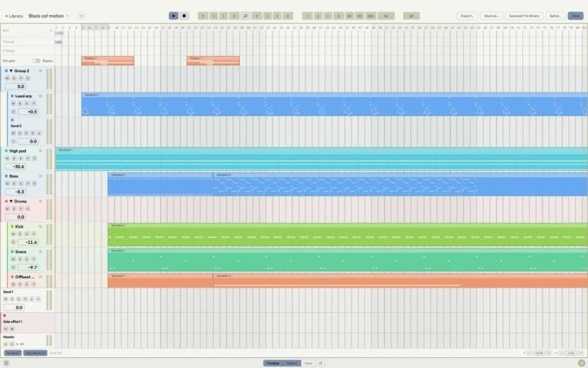
Task: Click the Kick color swatch
Action: tap(12, 226)
